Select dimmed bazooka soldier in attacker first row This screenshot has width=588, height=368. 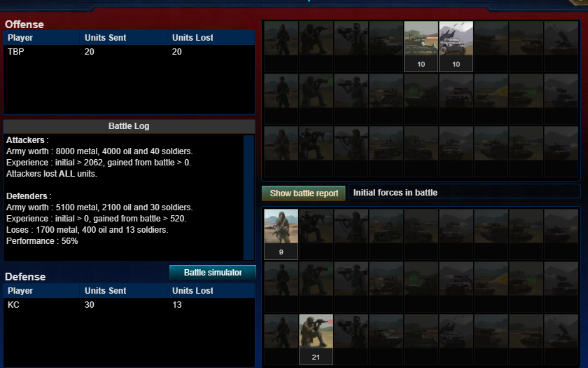(x=351, y=46)
